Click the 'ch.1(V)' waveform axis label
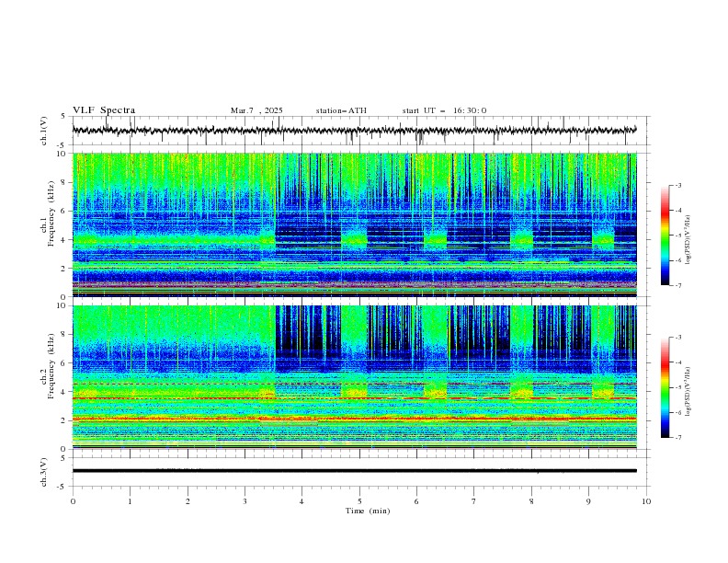The height and width of the screenshot is (563, 728). point(44,131)
